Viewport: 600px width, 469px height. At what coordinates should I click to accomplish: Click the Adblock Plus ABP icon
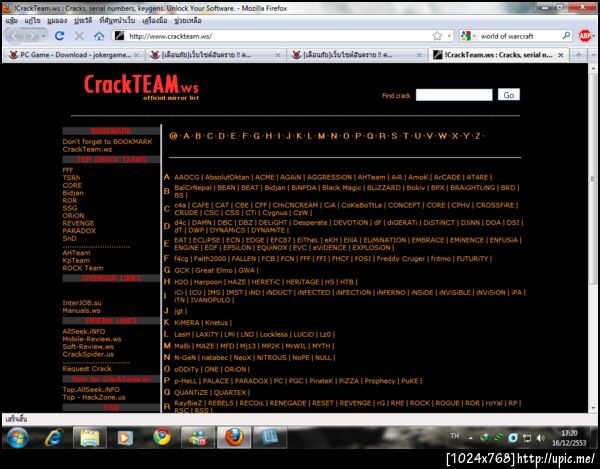(584, 36)
